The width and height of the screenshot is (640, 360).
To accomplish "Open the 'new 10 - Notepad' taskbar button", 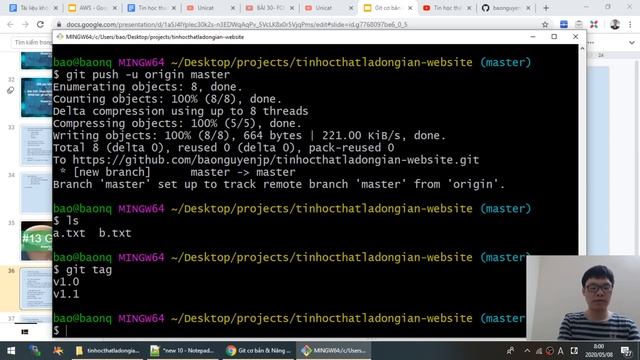I will click(182, 351).
